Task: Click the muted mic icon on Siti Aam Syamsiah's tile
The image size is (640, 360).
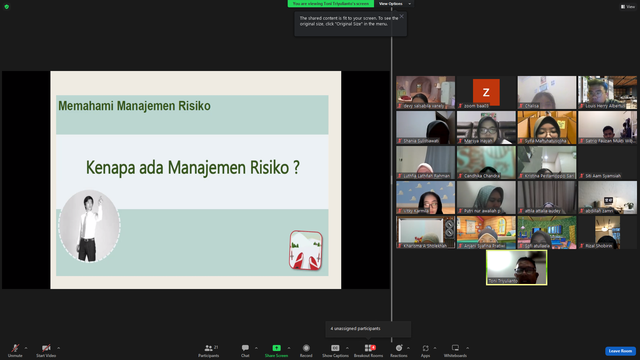Action: pyautogui.click(x=582, y=176)
